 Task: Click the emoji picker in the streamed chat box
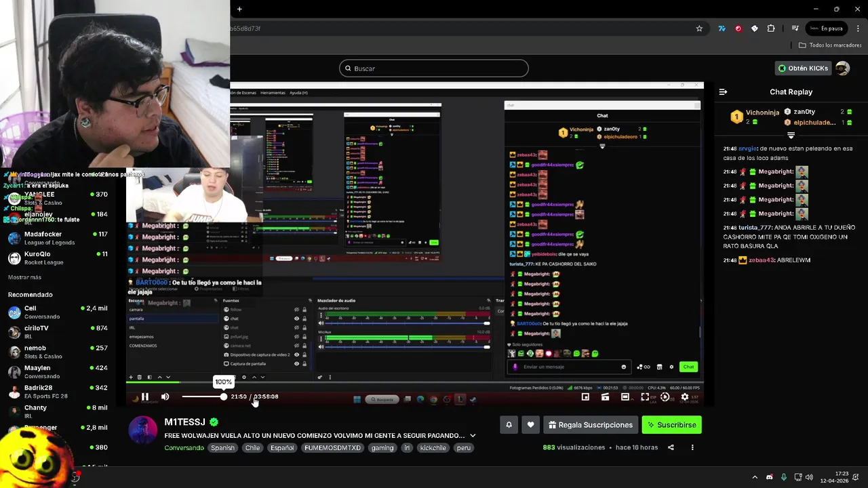624,367
